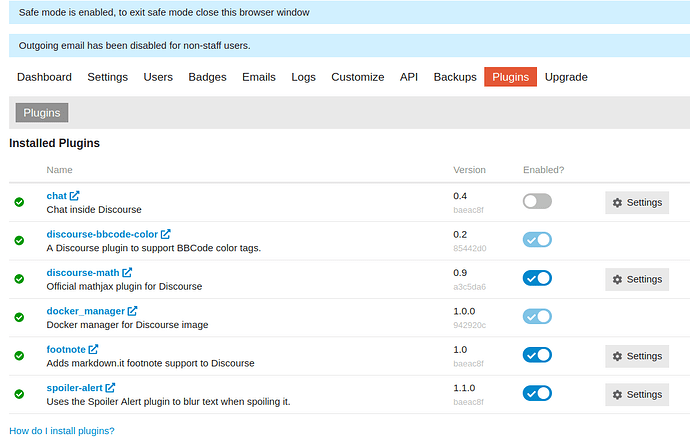Open Settings for the footnote plugin
Viewport: 690px width, 440px height.
point(637,356)
